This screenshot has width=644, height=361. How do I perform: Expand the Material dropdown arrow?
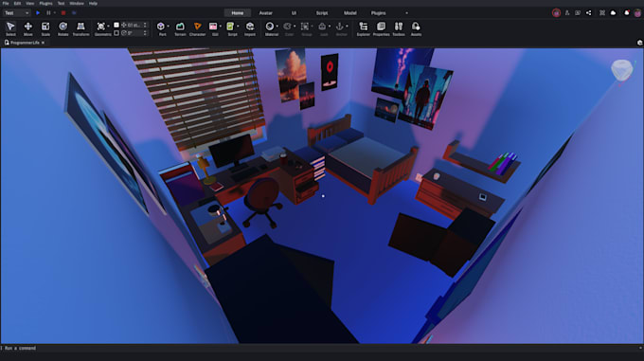coord(277,27)
